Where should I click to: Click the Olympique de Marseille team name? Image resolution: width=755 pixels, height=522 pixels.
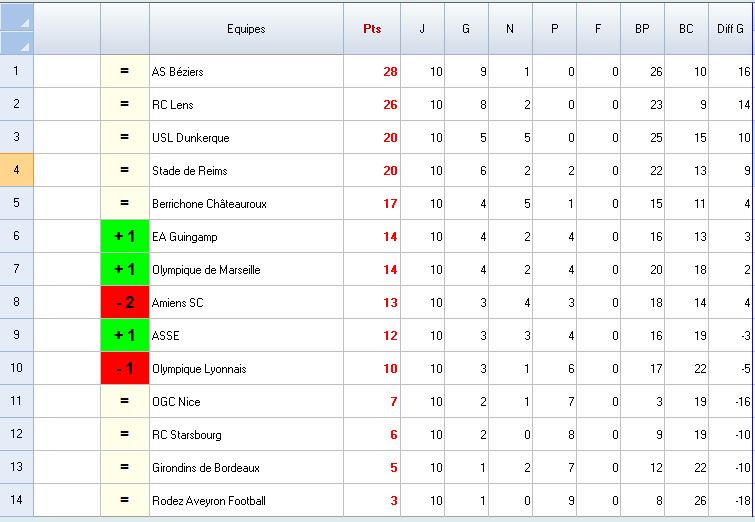point(246,269)
